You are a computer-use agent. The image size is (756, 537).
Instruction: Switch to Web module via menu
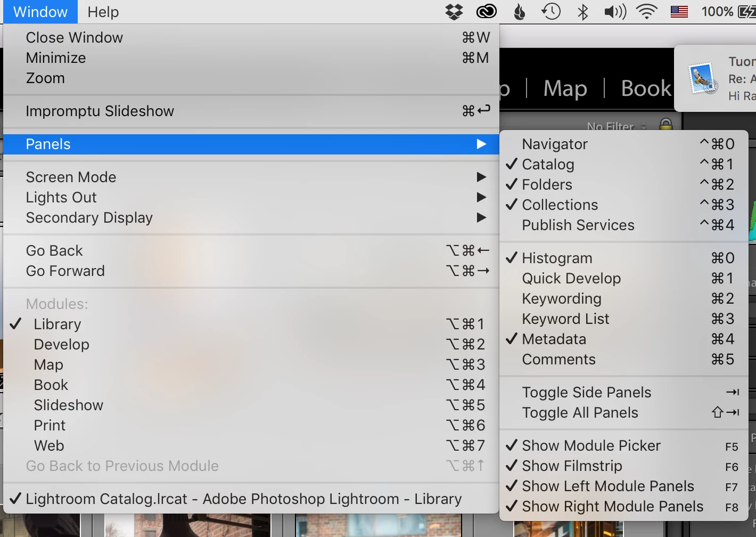pos(251,445)
